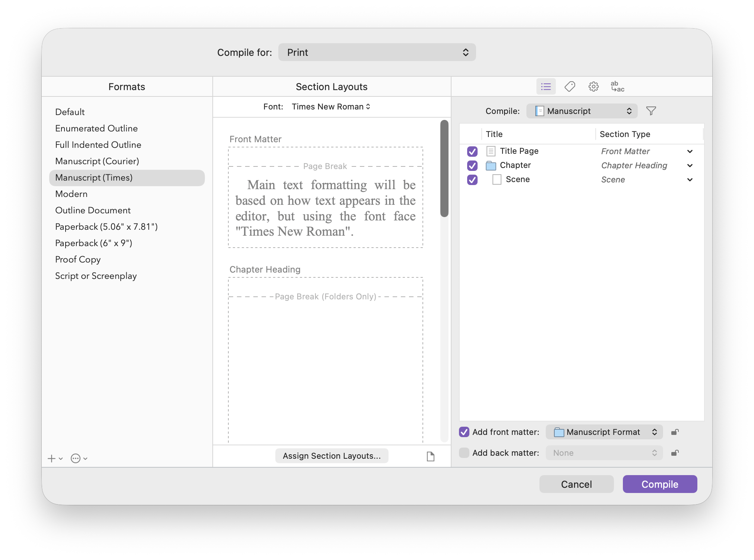This screenshot has width=754, height=560.
Task: Uncheck the Add front matter checkbox
Action: tap(464, 432)
